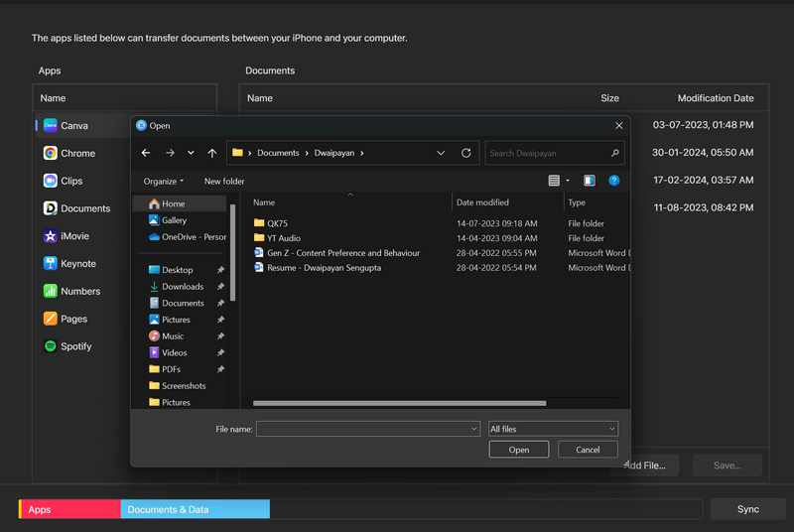Toggle the preview pane icon
This screenshot has width=794, height=532.
pos(590,181)
